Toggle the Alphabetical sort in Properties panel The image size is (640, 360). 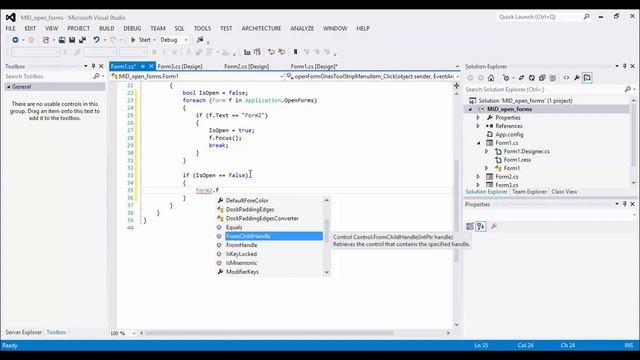click(481, 226)
